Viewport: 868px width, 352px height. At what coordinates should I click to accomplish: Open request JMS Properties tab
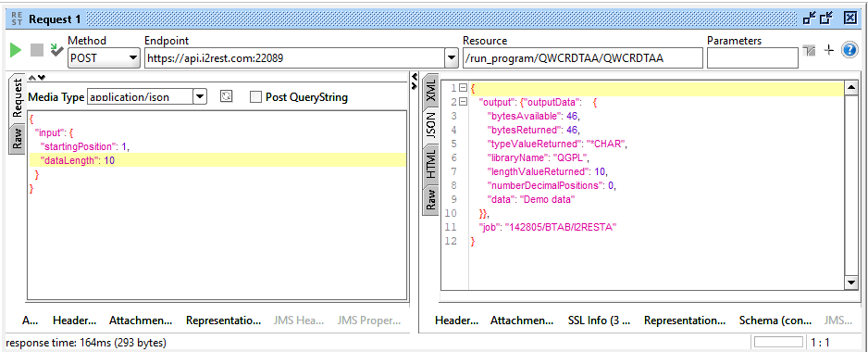(369, 321)
